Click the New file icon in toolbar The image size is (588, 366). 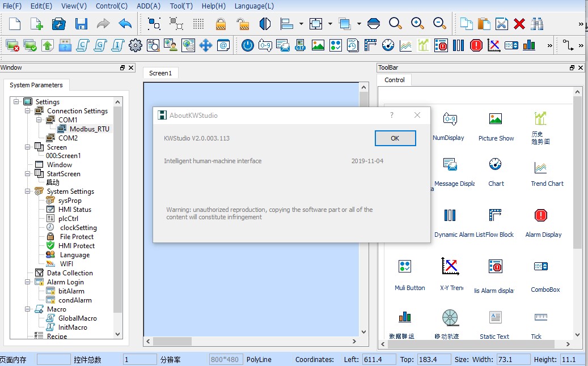pyautogui.click(x=14, y=24)
